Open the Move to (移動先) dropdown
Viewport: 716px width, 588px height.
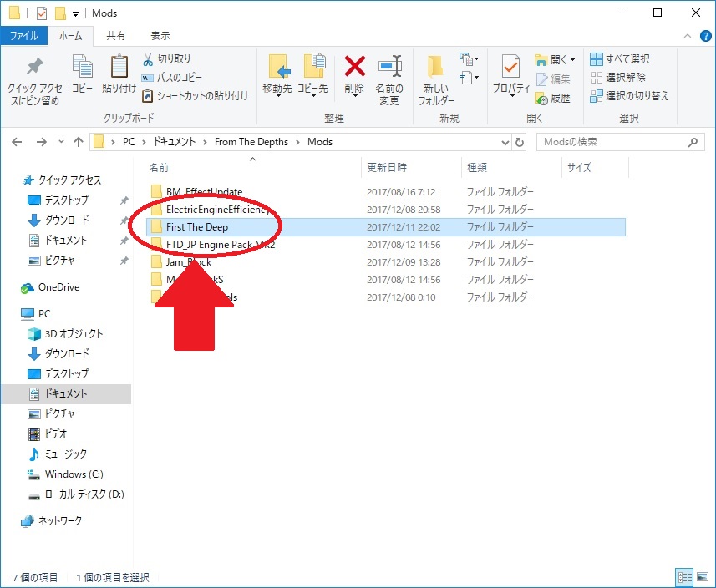(x=277, y=94)
